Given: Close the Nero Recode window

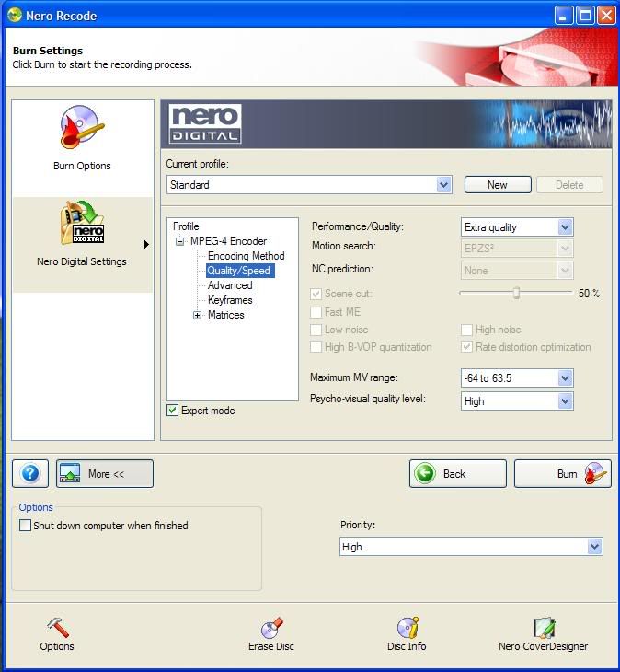Looking at the screenshot, I should point(606,16).
